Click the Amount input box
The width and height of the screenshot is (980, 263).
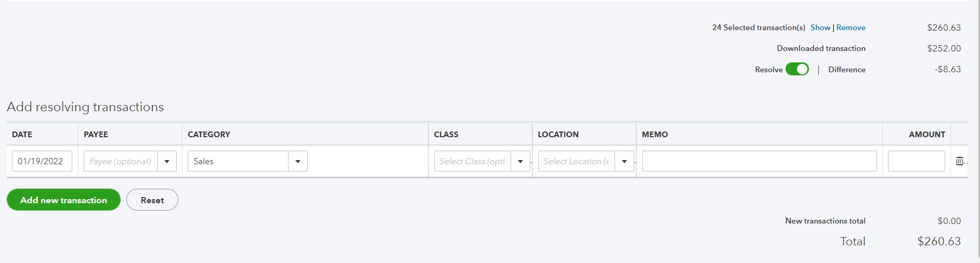pyautogui.click(x=916, y=161)
